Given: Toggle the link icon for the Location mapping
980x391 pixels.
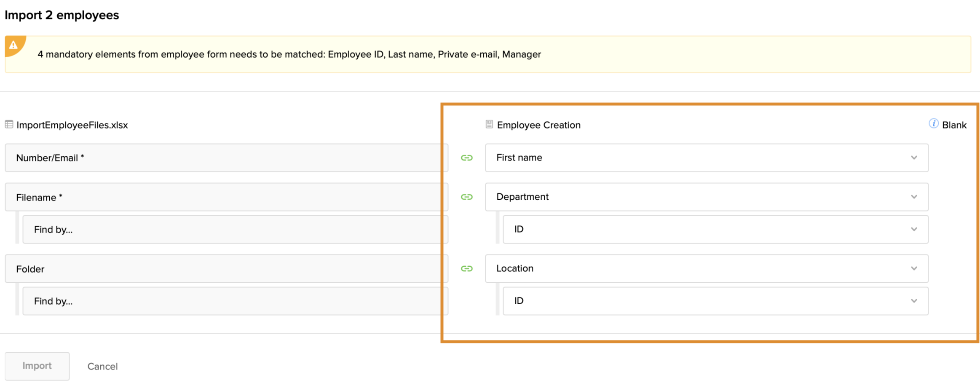Looking at the screenshot, I should tap(466, 269).
